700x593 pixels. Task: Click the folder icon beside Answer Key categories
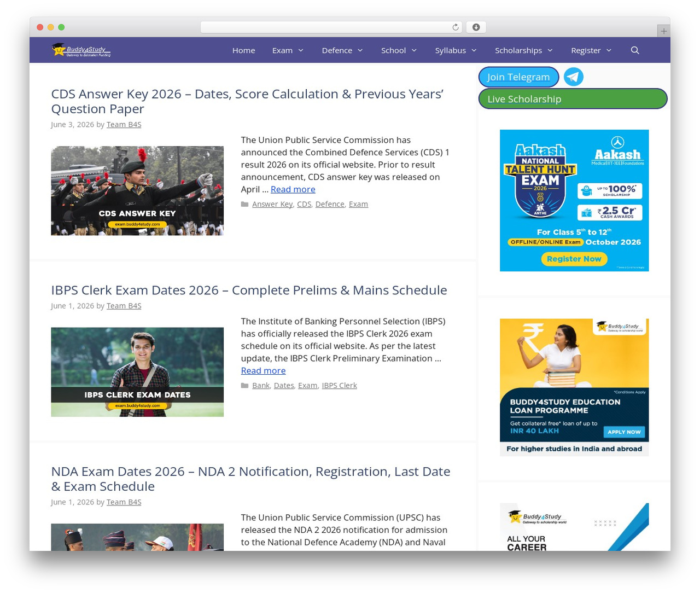point(245,204)
